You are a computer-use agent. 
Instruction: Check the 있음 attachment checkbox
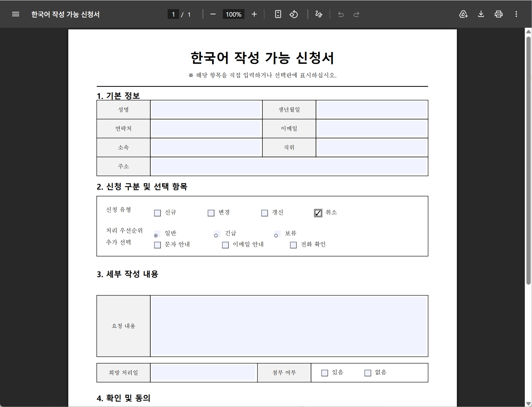[x=325, y=373]
